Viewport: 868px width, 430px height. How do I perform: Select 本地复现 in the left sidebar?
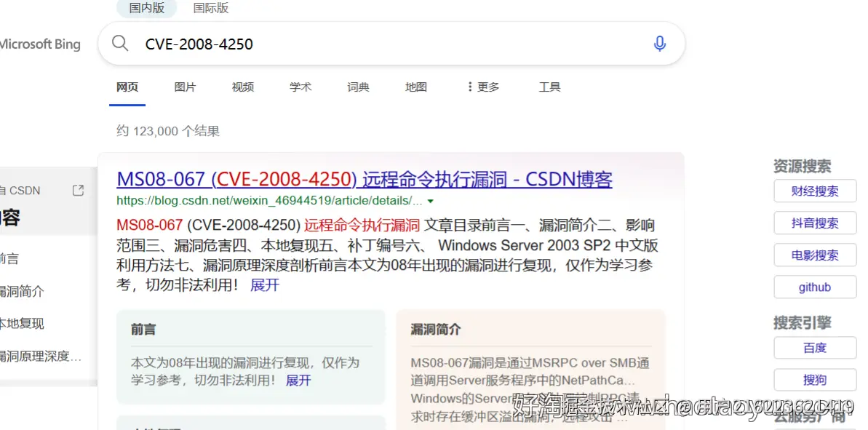click(x=22, y=323)
